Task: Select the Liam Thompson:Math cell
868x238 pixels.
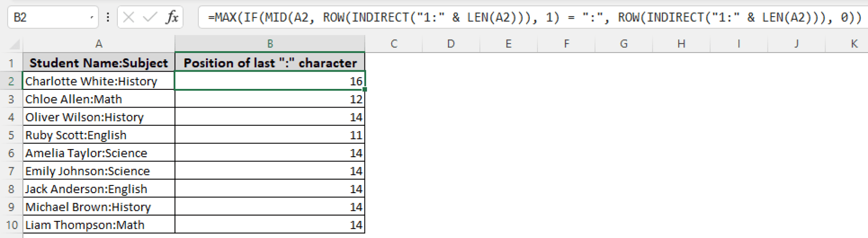Action: (99, 225)
